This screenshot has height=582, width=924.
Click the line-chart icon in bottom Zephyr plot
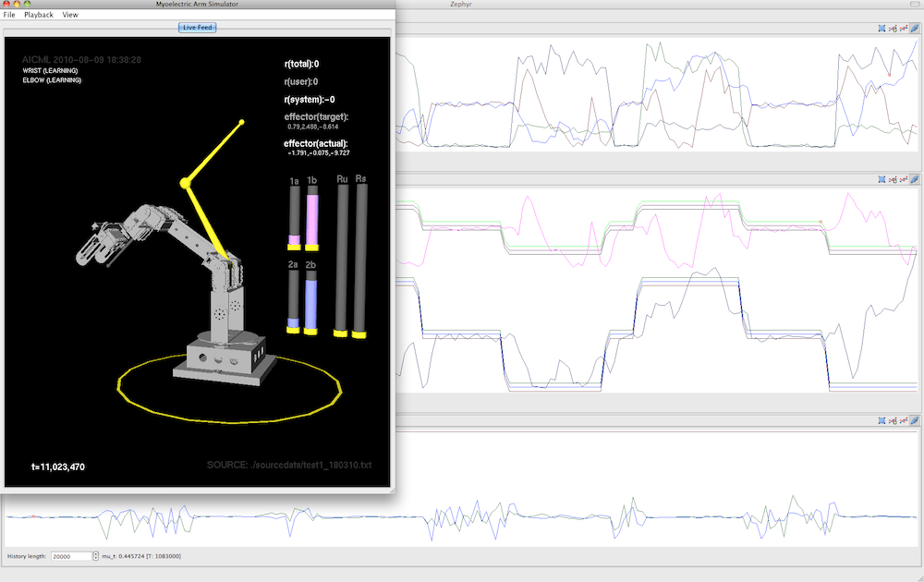(904, 420)
